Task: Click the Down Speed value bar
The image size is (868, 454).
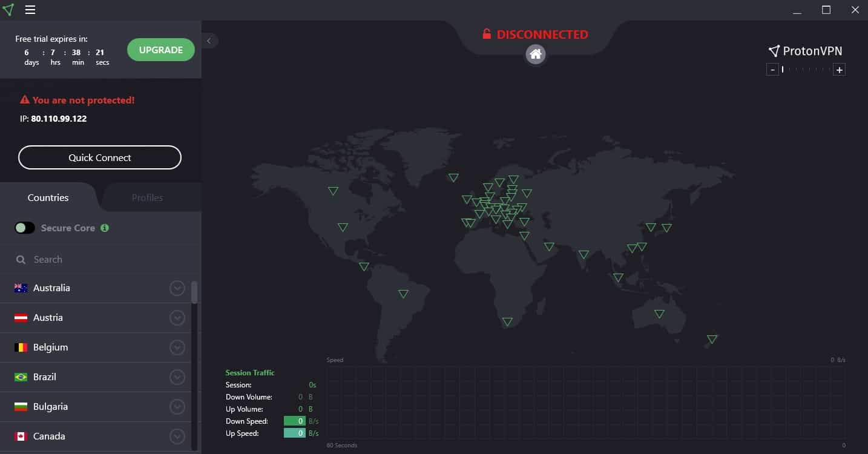Action: pyautogui.click(x=295, y=421)
